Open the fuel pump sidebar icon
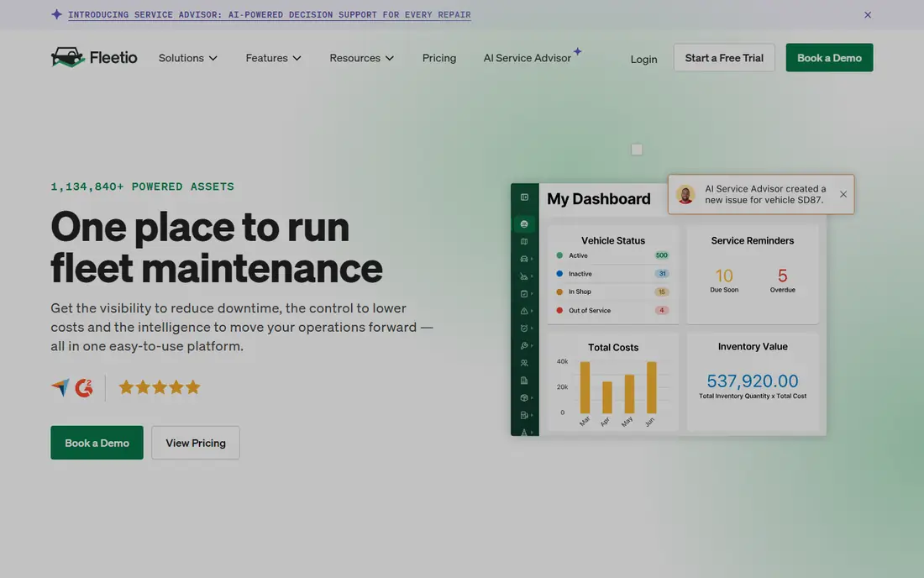 pyautogui.click(x=523, y=415)
